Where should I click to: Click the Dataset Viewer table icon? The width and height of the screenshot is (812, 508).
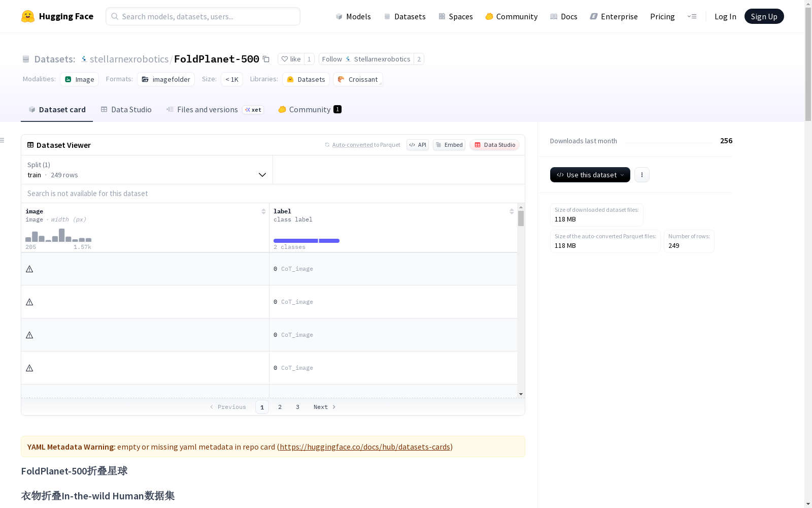(x=30, y=145)
